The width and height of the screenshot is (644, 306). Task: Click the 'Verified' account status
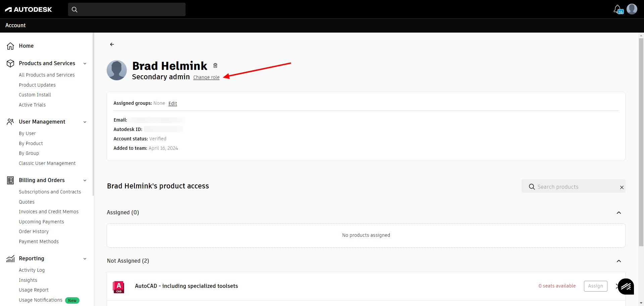(x=158, y=139)
